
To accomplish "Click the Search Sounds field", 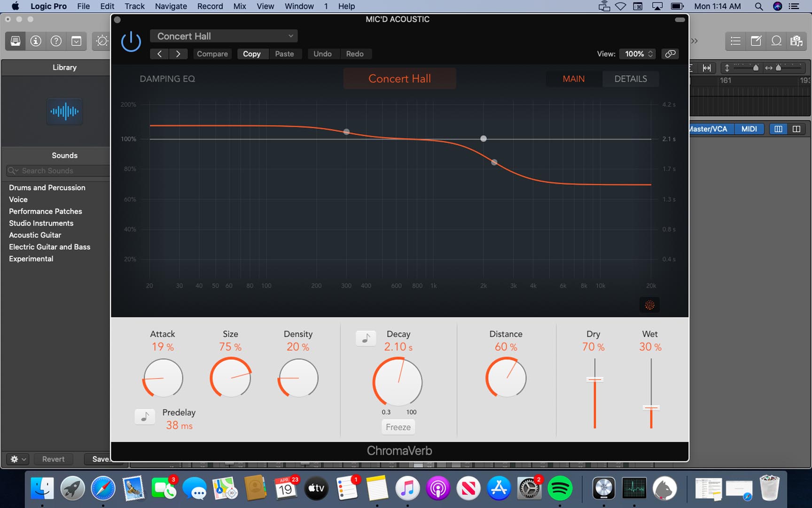I will (x=58, y=171).
